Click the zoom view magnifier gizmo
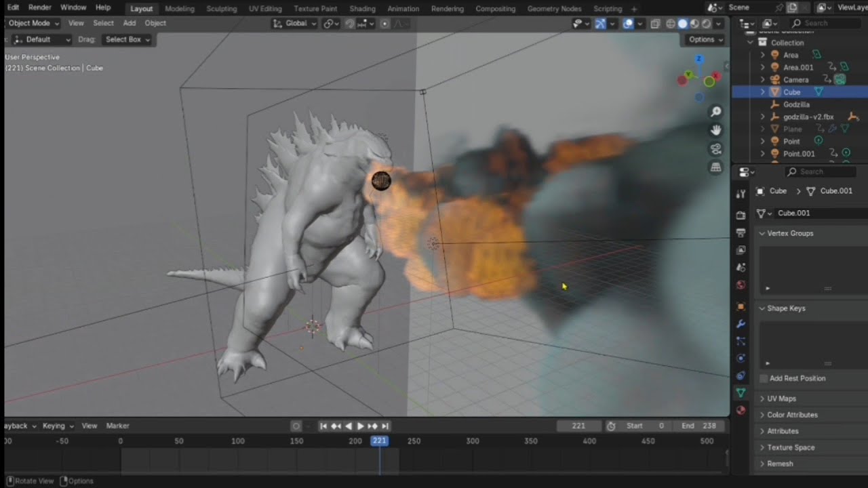The height and width of the screenshot is (488, 868). (x=715, y=112)
